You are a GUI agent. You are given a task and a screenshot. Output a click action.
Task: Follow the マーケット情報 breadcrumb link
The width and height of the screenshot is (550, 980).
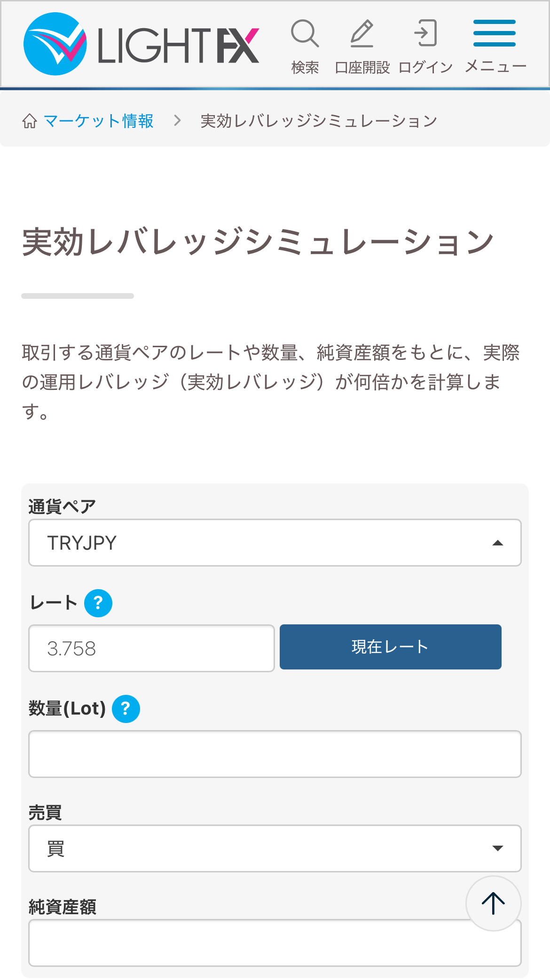coord(98,121)
